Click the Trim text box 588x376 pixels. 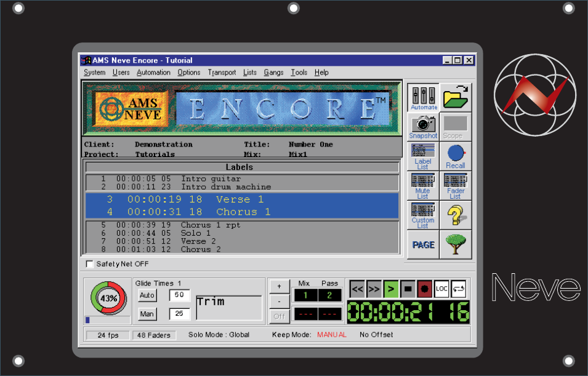click(229, 308)
